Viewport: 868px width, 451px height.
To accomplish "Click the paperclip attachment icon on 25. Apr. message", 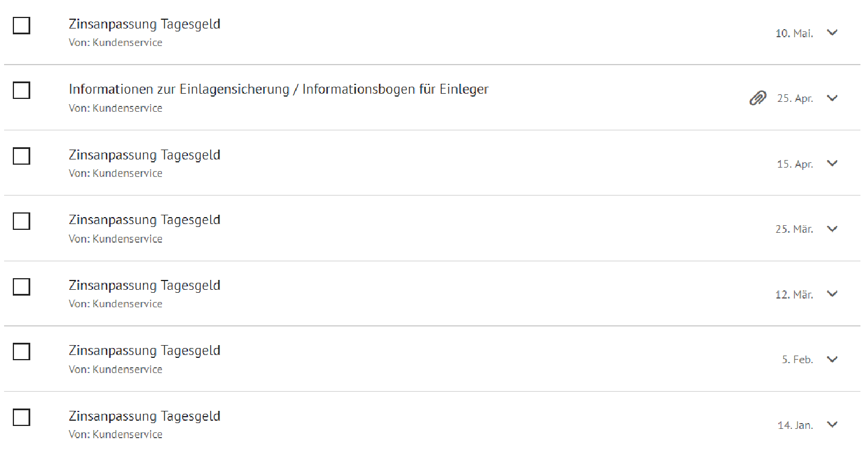I will 757,98.
